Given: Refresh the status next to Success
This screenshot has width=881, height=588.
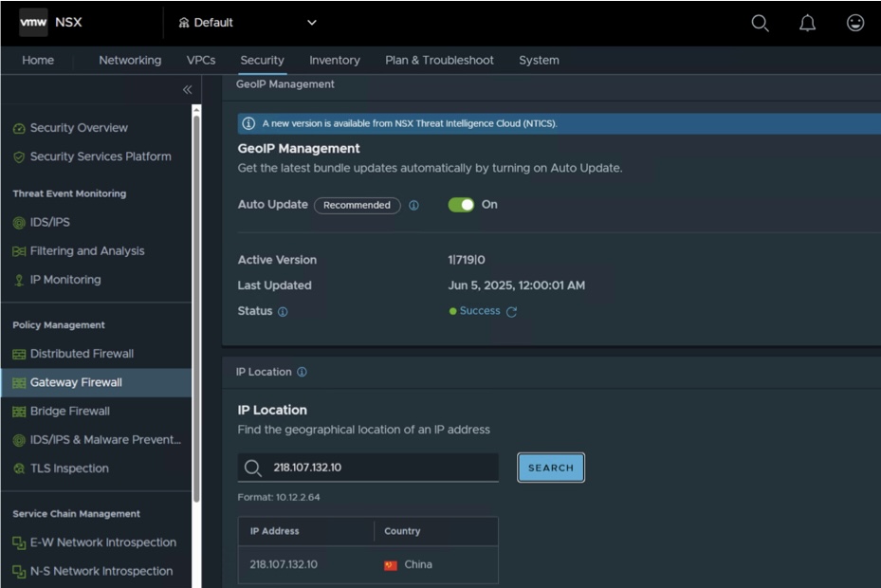Looking at the screenshot, I should click(x=511, y=311).
